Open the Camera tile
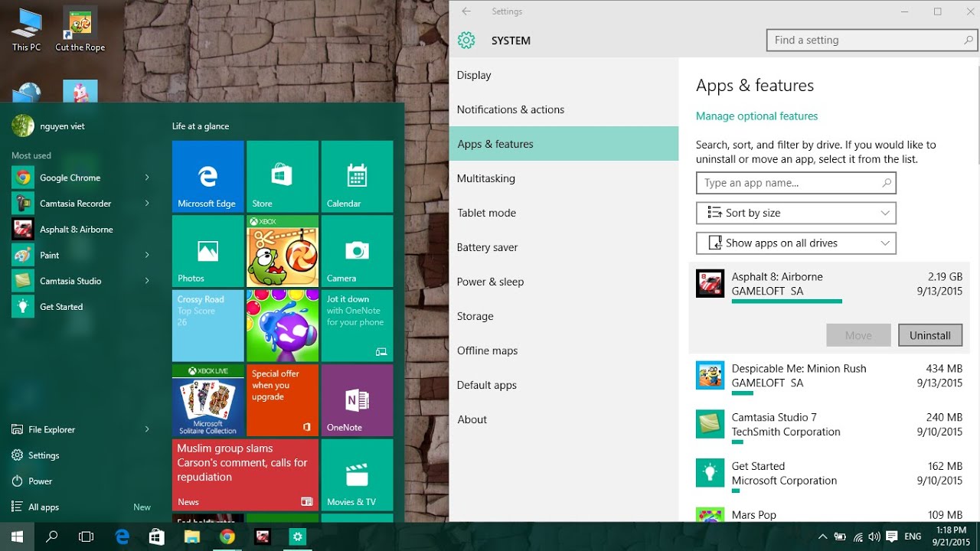 coord(357,251)
